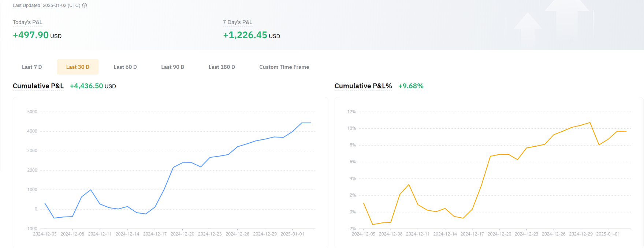Switch to the Last 90 D range
The image size is (644, 248).
tap(172, 67)
